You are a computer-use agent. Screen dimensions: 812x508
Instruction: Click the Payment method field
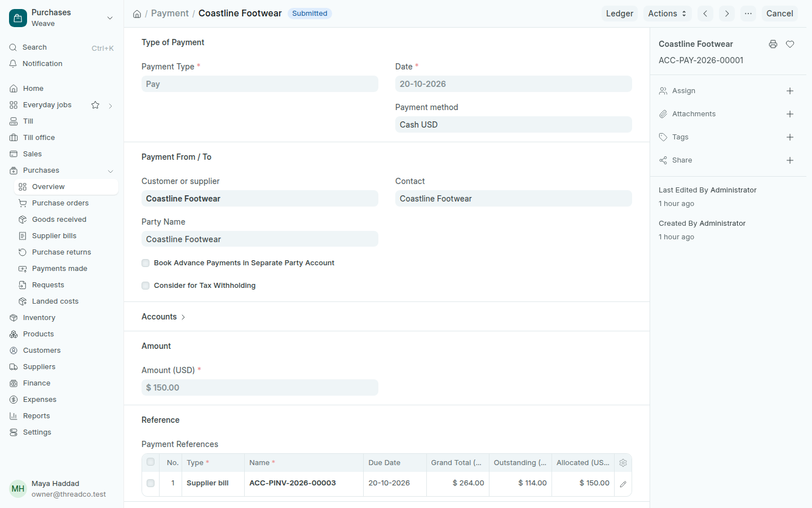[514, 125]
